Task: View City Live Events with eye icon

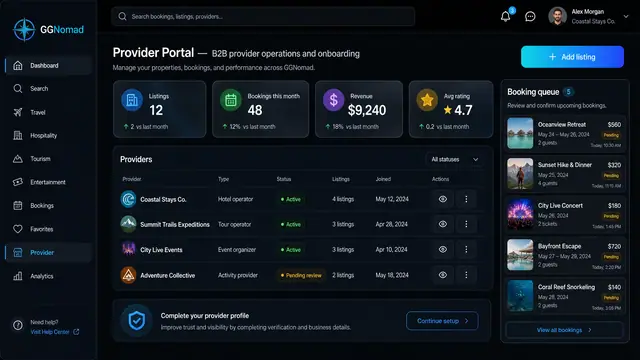Action: 443,249
